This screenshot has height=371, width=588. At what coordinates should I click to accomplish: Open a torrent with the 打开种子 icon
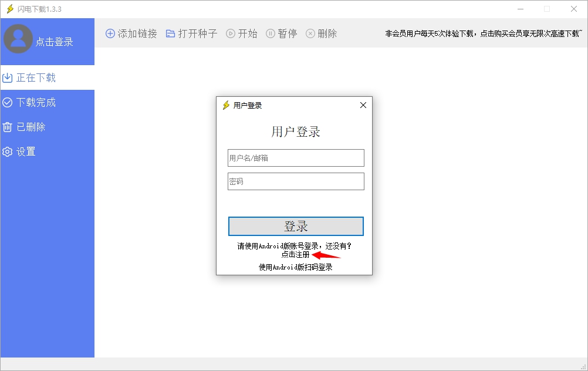click(x=170, y=33)
